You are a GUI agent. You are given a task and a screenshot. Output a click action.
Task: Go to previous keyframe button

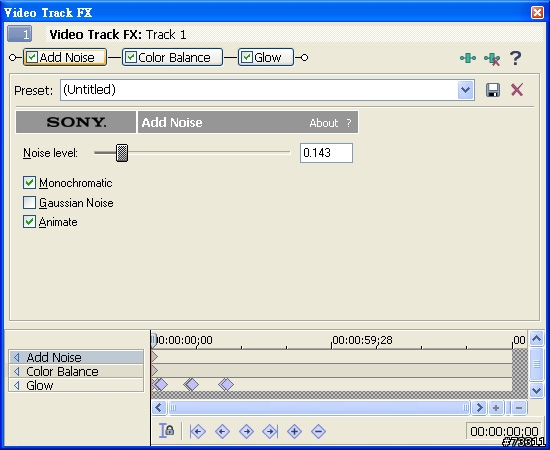pos(222,431)
